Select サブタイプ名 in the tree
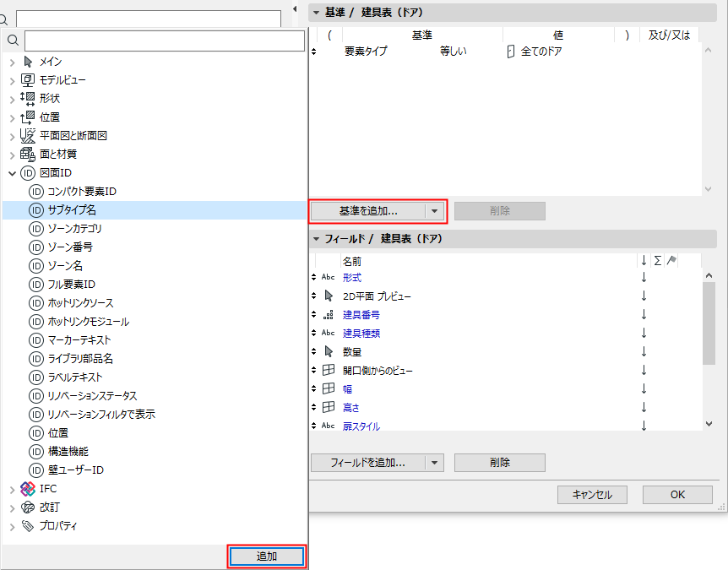The height and width of the screenshot is (570, 728). [155, 209]
